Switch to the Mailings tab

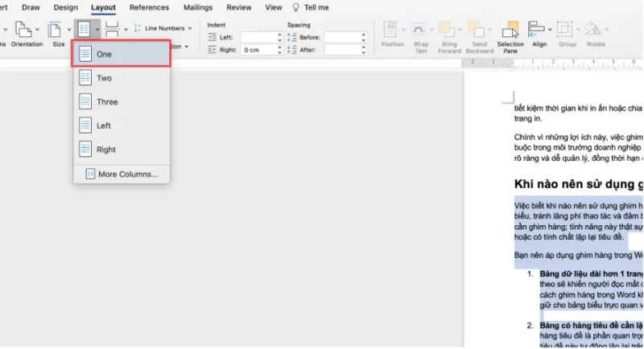tap(197, 7)
